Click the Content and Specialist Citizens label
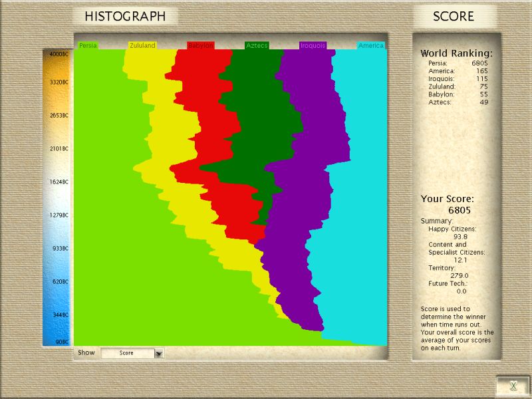532x399 pixels. (x=457, y=248)
